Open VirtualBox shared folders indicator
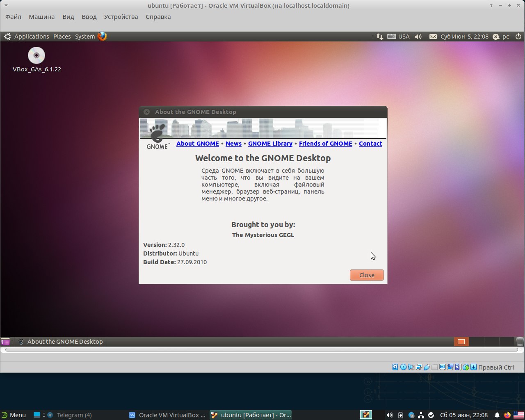Image resolution: width=525 pixels, height=420 pixels. 434,367
